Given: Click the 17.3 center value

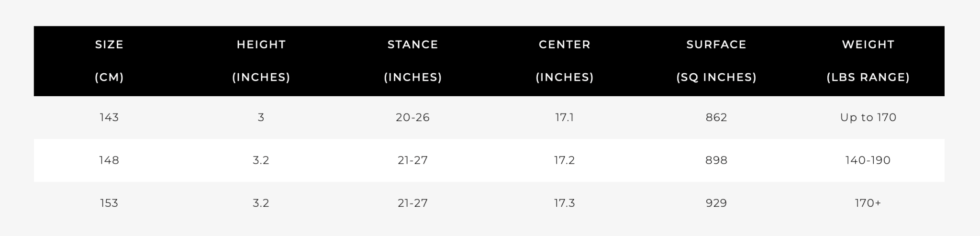Looking at the screenshot, I should coord(565,203).
